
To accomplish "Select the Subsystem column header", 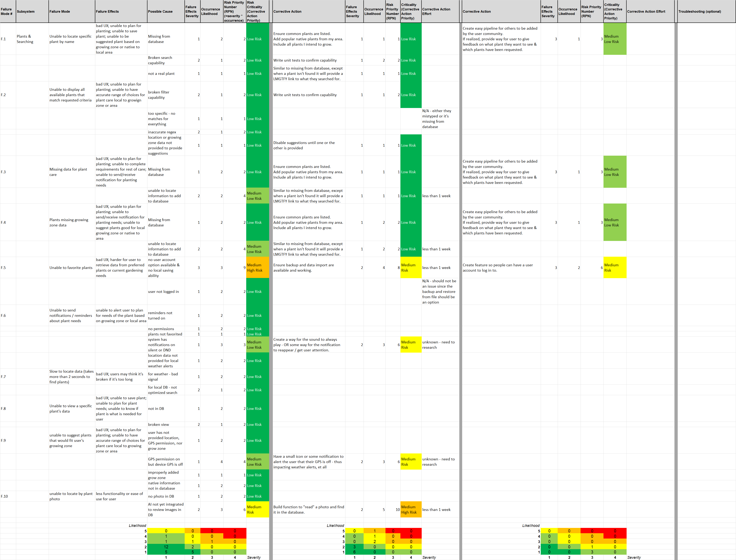I will coord(32,12).
